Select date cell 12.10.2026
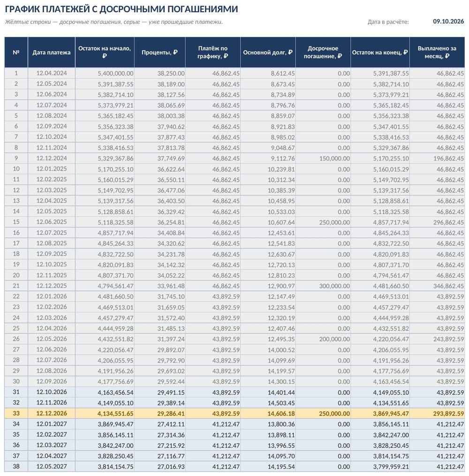 click(x=51, y=392)
